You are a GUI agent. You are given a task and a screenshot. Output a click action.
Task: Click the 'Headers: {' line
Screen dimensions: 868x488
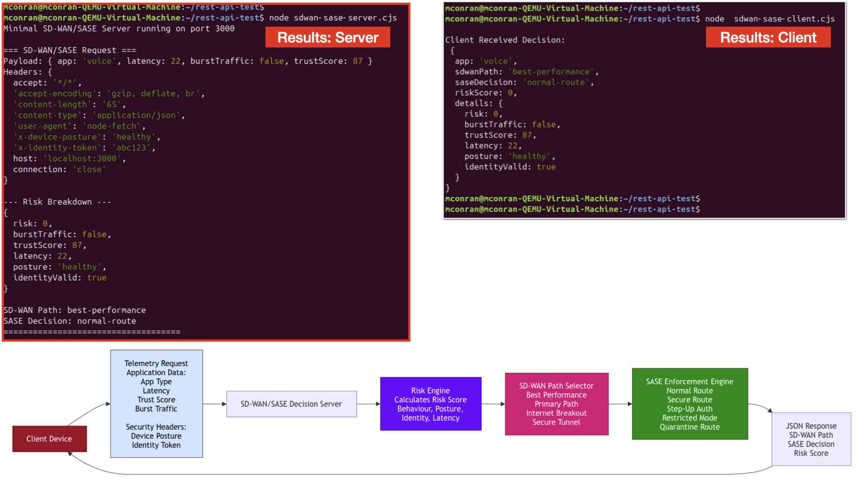(28, 72)
